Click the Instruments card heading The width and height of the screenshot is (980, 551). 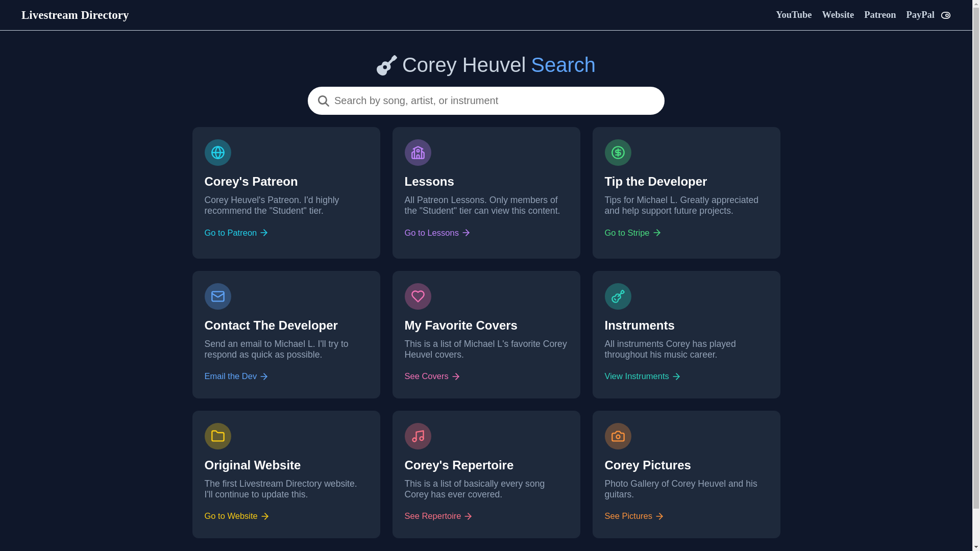click(x=639, y=325)
